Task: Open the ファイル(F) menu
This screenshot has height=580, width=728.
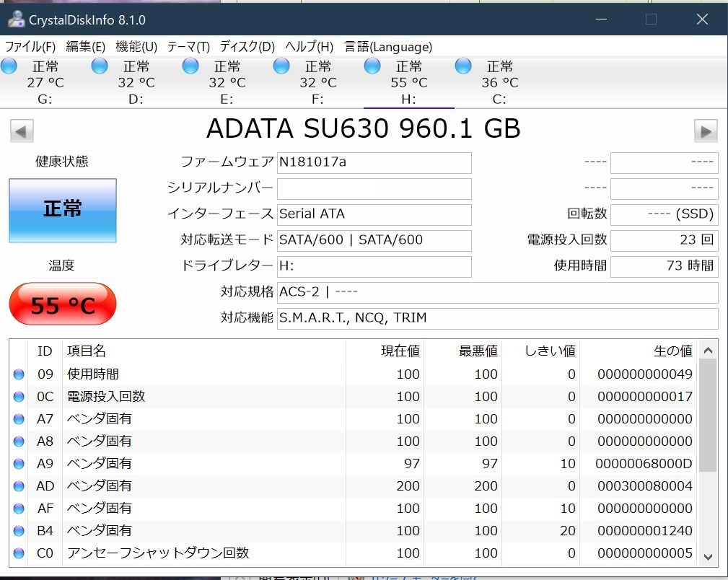Action: click(x=30, y=47)
